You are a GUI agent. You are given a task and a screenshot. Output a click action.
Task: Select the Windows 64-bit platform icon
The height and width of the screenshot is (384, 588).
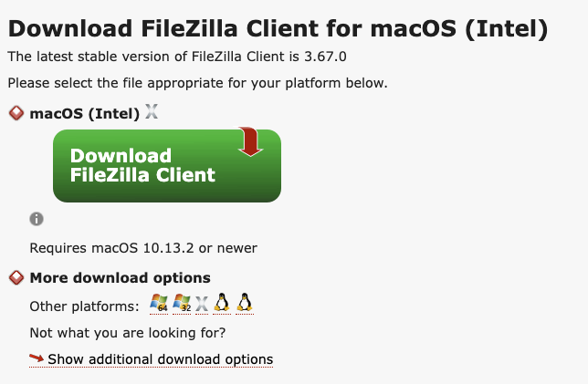pos(158,304)
